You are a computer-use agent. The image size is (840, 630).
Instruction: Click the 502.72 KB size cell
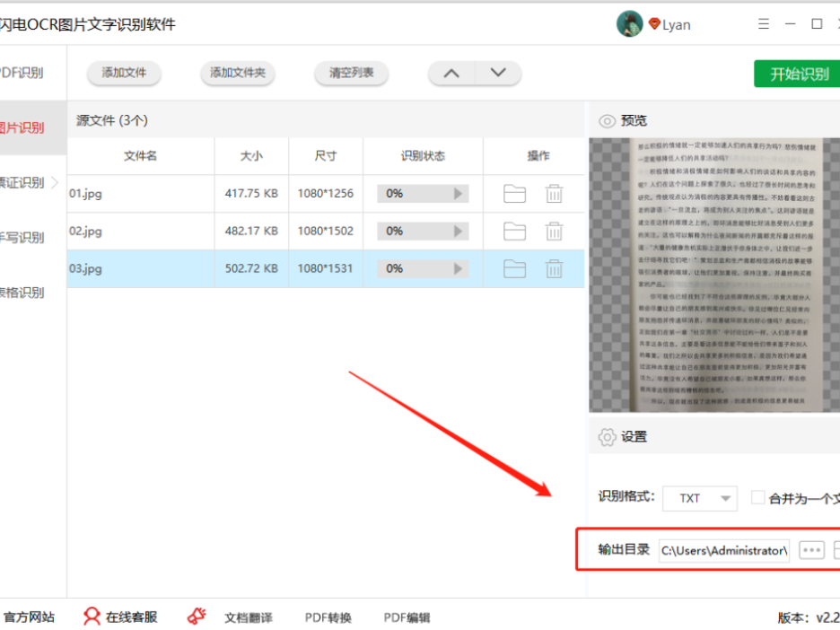251,268
